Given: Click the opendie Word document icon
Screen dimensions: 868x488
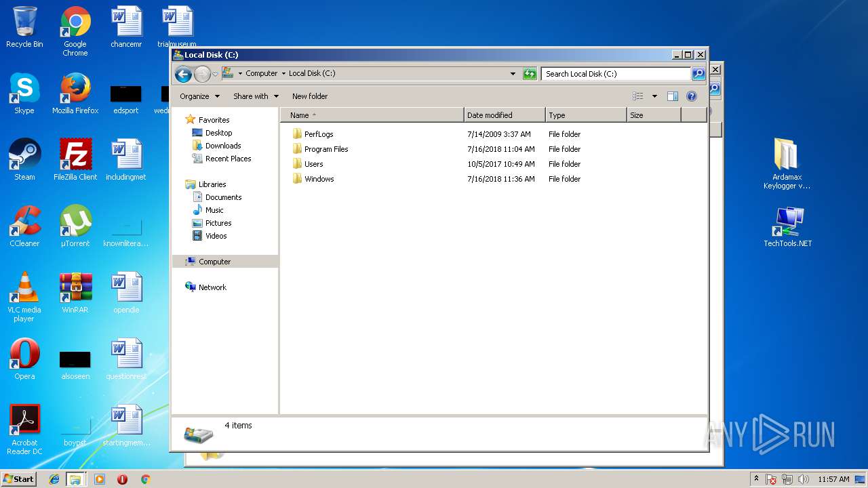Looking at the screenshot, I should (126, 293).
